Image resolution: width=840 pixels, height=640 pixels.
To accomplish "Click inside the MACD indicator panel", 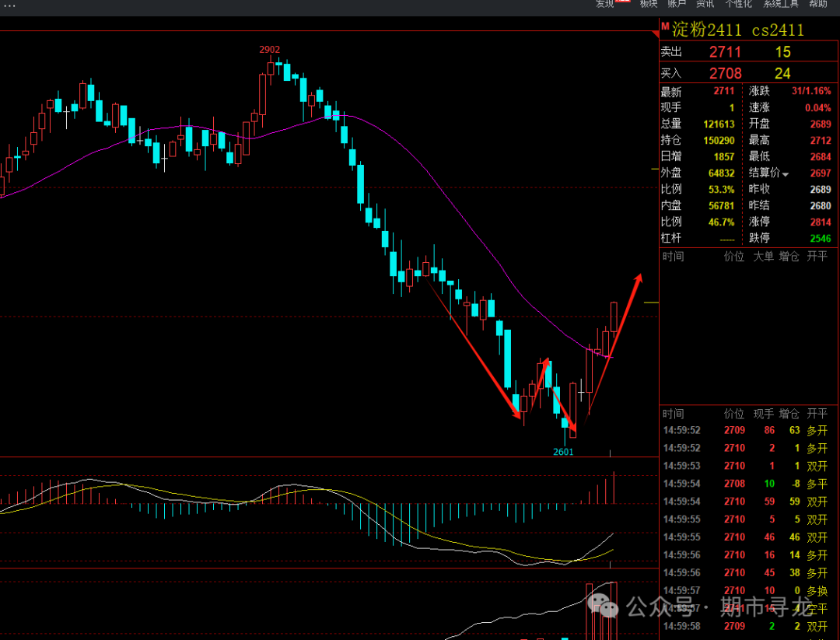I will (329, 512).
